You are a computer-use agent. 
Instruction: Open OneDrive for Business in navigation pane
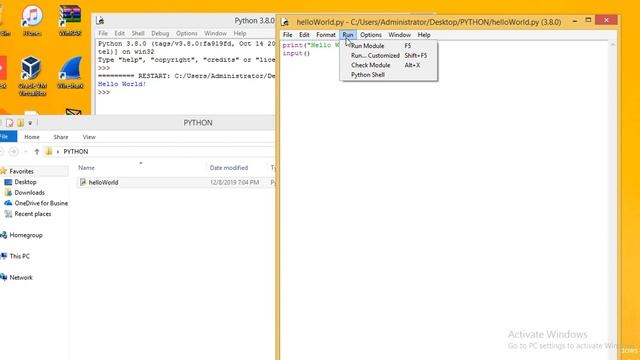[x=41, y=203]
